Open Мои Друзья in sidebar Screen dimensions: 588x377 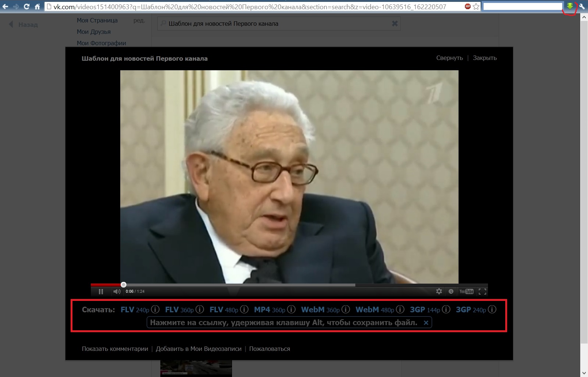[93, 32]
